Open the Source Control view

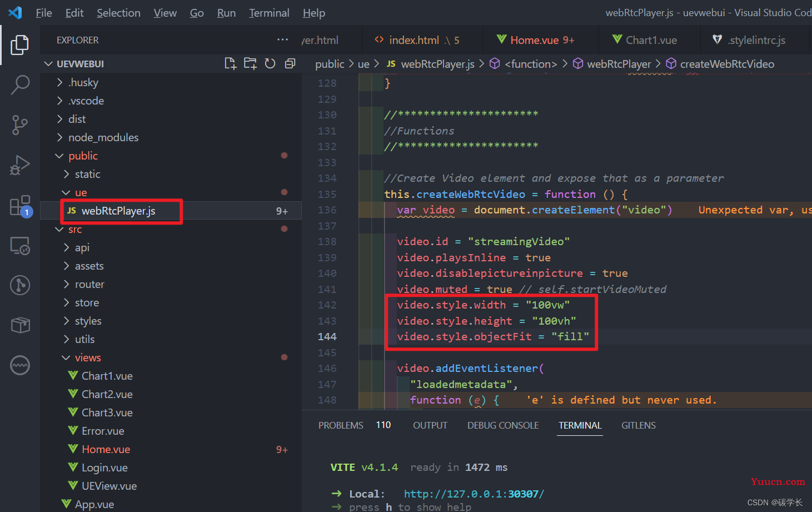point(20,125)
